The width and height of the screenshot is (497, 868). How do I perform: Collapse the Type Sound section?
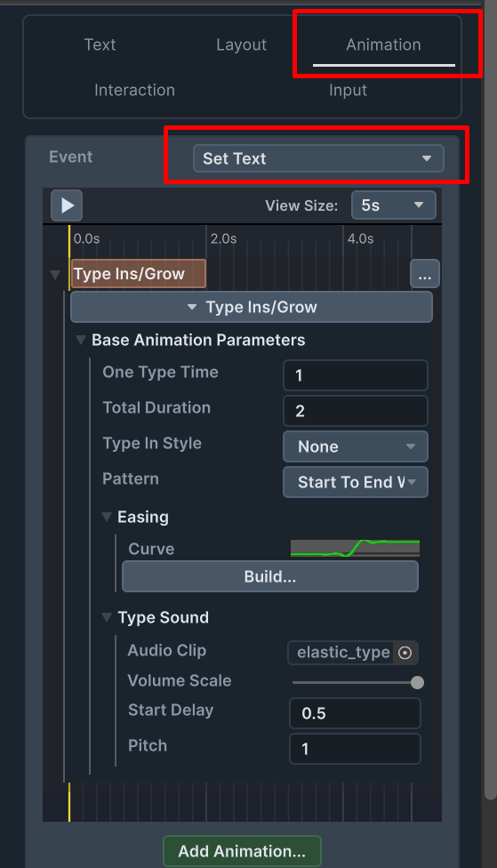107,618
